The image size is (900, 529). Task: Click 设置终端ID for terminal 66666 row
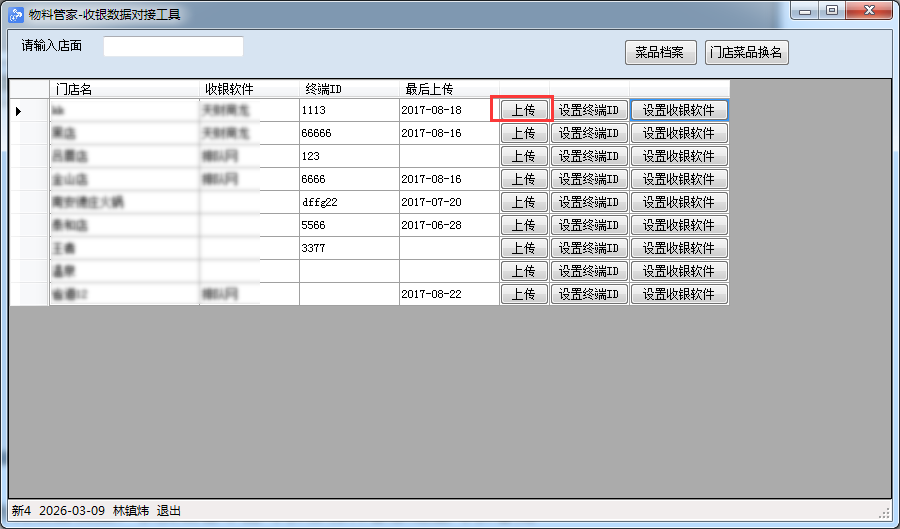point(589,133)
